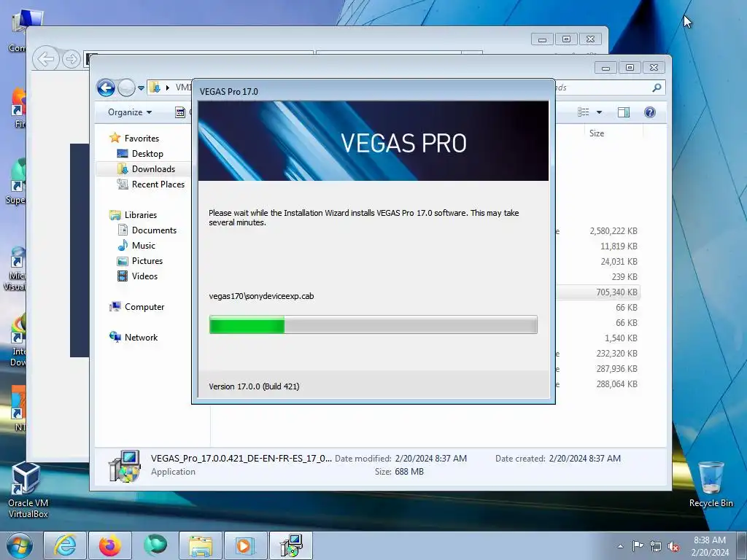Open Explorer help icon
This screenshot has width=747, height=560.
point(650,112)
